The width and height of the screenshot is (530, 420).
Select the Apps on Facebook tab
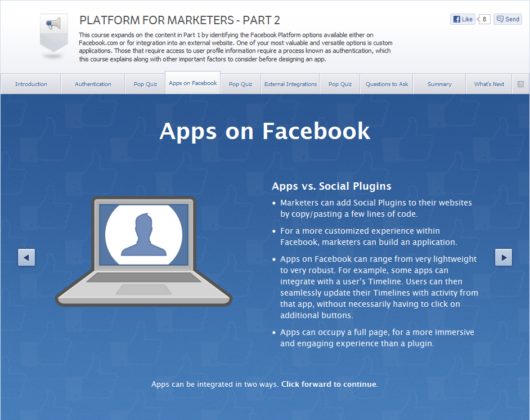[192, 83]
